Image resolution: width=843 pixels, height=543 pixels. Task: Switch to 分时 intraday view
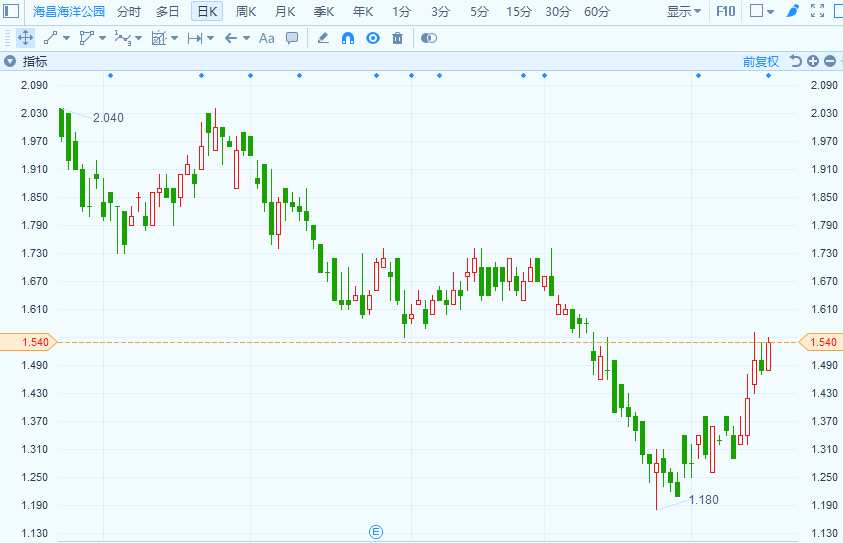point(129,11)
